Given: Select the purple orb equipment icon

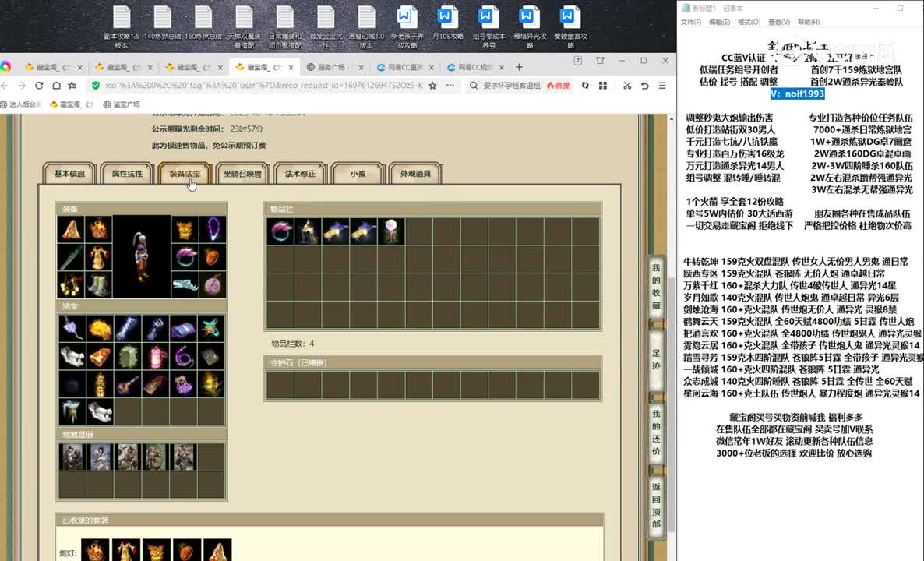Looking at the screenshot, I should (213, 284).
